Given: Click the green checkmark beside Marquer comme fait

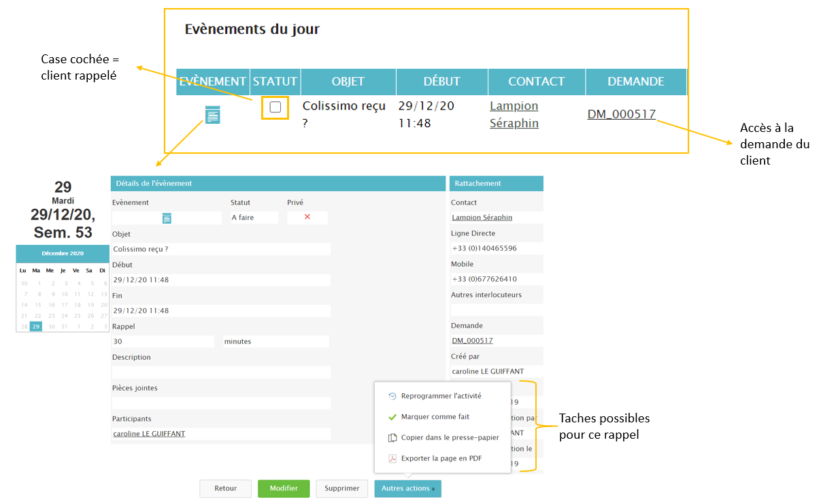Looking at the screenshot, I should (392, 417).
